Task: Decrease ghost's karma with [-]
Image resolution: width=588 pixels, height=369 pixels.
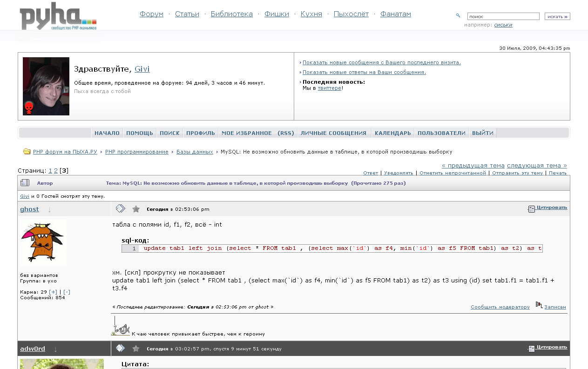Action: point(67,292)
